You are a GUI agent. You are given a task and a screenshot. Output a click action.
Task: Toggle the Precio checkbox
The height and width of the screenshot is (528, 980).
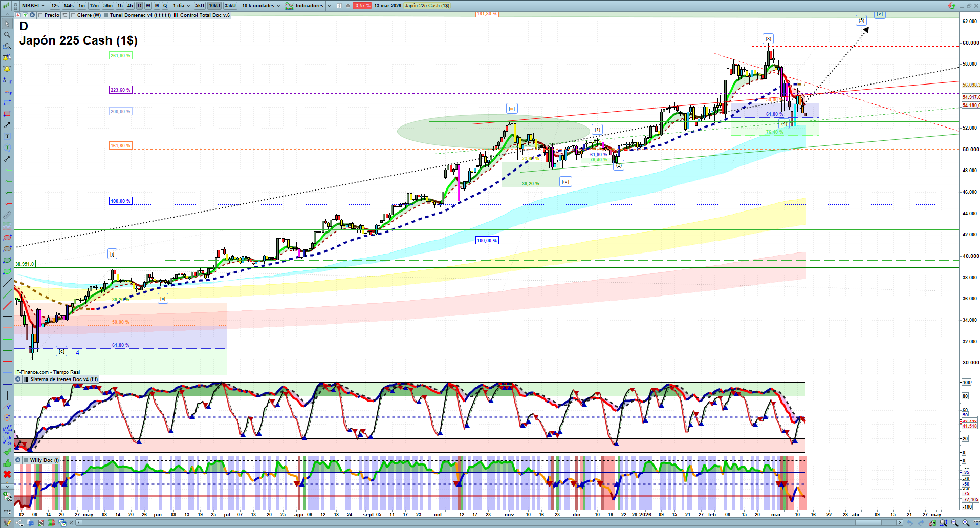[40, 15]
